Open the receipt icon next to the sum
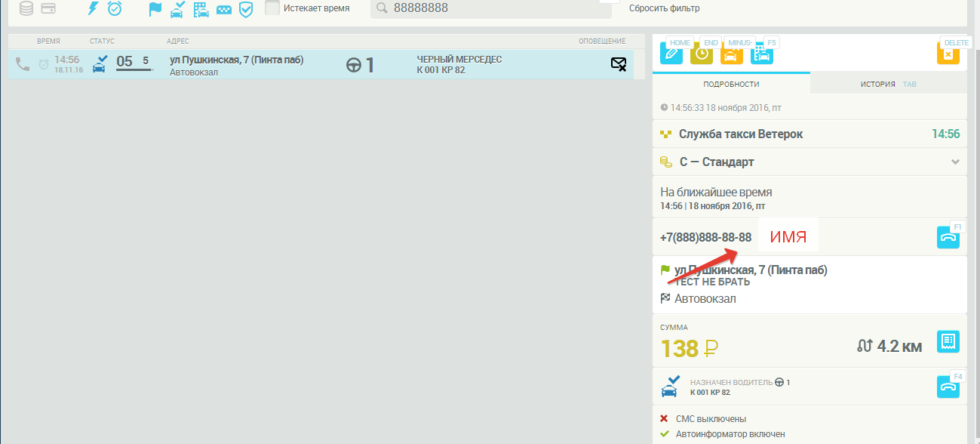 pos(948,341)
